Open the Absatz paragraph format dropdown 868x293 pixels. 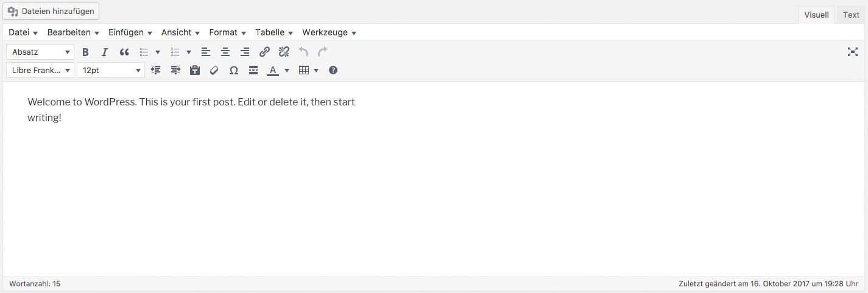(x=40, y=52)
